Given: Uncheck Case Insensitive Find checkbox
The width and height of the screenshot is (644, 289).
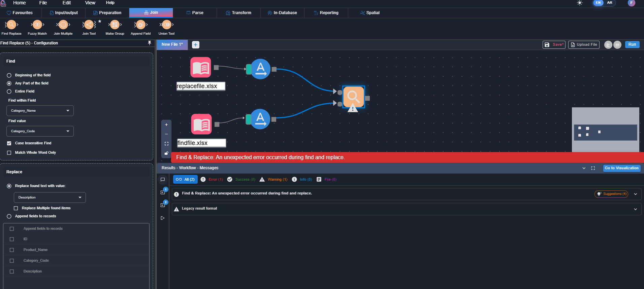Looking at the screenshot, I should [x=9, y=143].
